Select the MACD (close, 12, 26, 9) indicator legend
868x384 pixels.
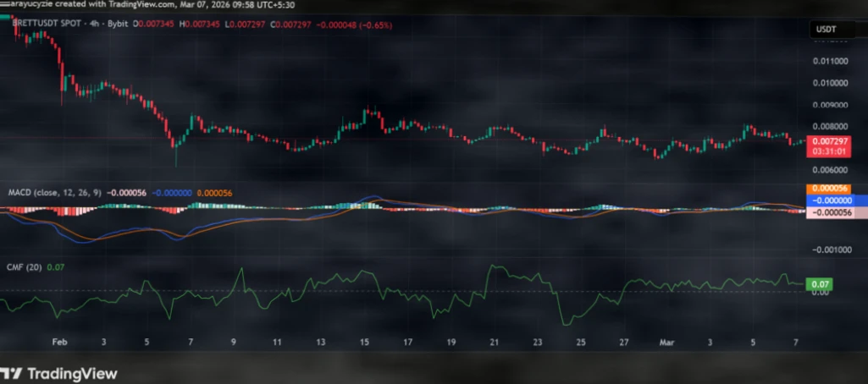click(55, 193)
